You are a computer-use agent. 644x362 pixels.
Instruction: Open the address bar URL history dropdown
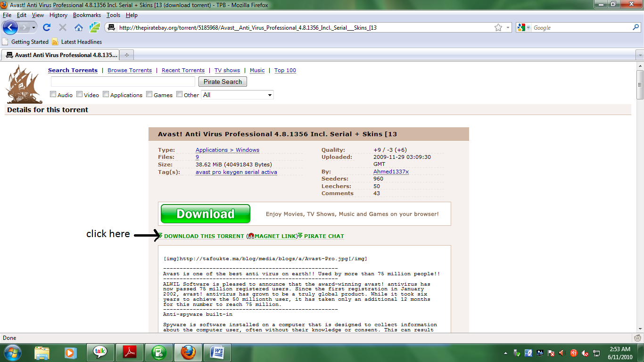(508, 28)
